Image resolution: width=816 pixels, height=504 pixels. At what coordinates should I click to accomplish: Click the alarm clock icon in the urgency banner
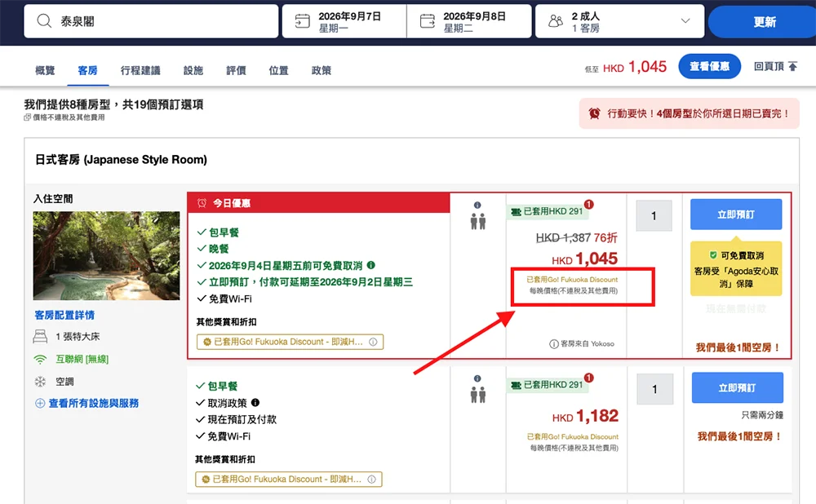[594, 113]
